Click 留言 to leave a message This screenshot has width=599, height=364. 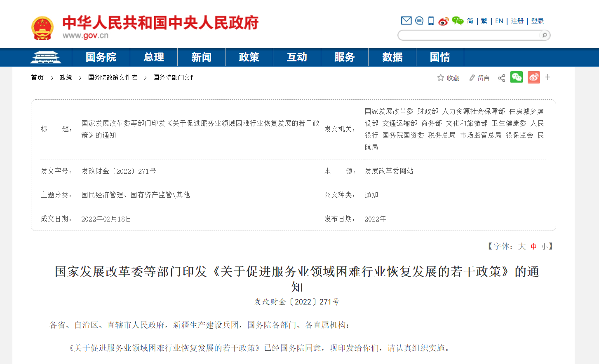[x=479, y=78]
